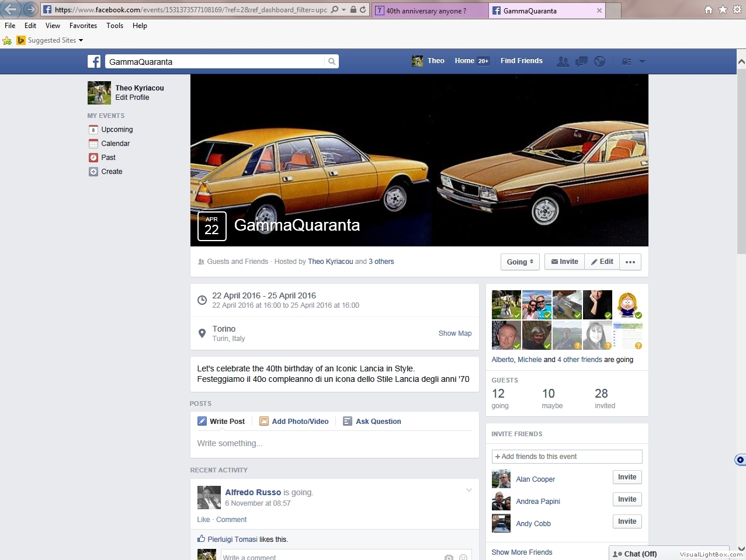This screenshot has height=560, width=746.
Task: Invite Andy Cobb to the event
Action: tap(627, 521)
